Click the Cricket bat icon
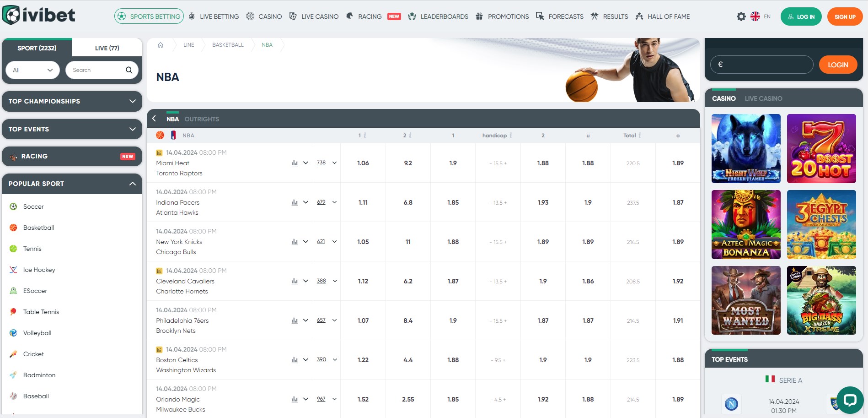868x418 pixels. [x=13, y=354]
